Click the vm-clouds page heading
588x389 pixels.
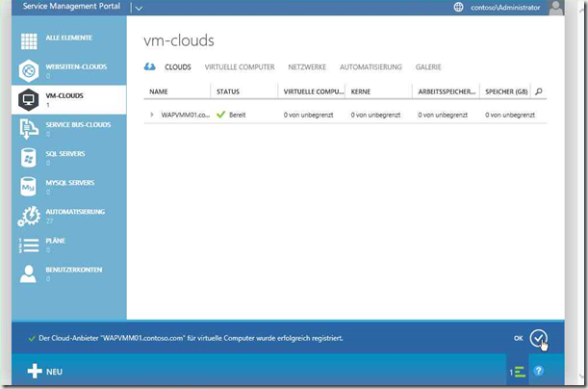(x=178, y=40)
